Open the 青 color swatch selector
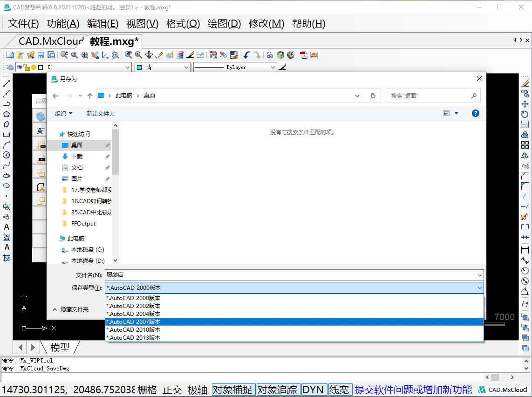532x397 pixels. (x=162, y=67)
